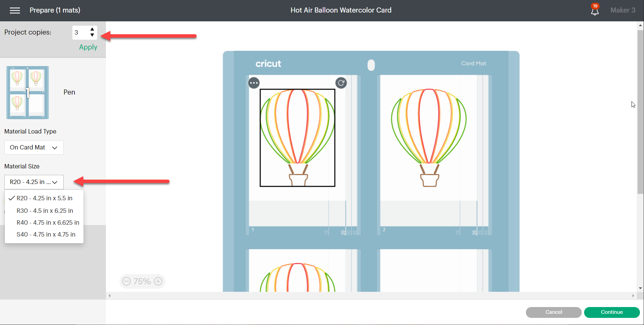Increase project copies with the up arrow
This screenshot has width=644, height=325.
(92, 29)
